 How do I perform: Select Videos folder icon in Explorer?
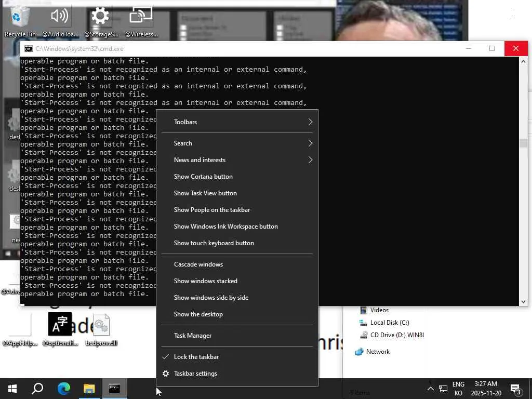coord(364,310)
